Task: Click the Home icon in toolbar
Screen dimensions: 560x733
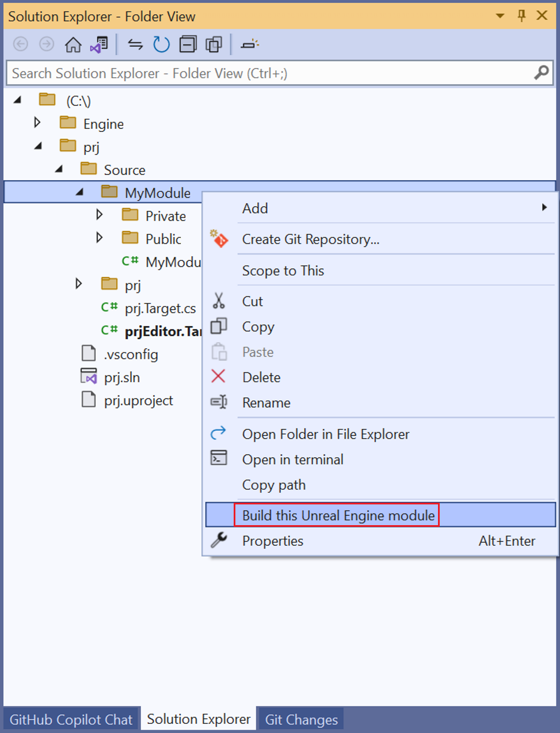Action: point(73,44)
